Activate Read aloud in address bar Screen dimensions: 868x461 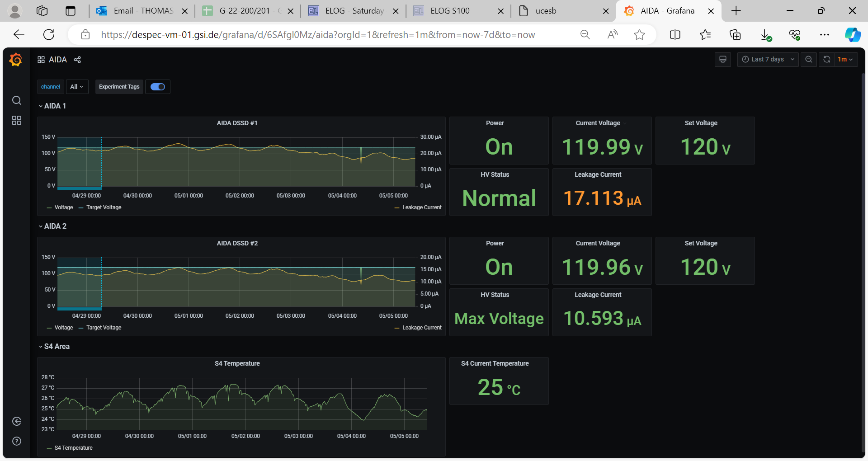pos(613,35)
